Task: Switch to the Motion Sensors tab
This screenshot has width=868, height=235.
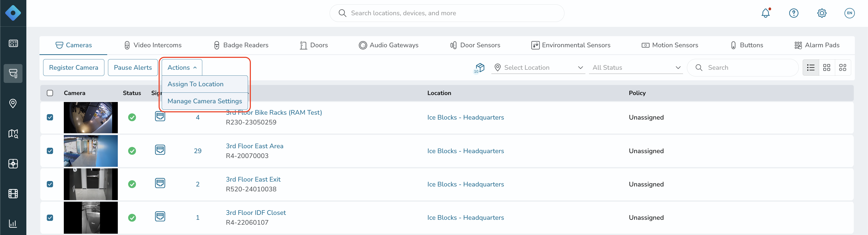Action: 670,45
